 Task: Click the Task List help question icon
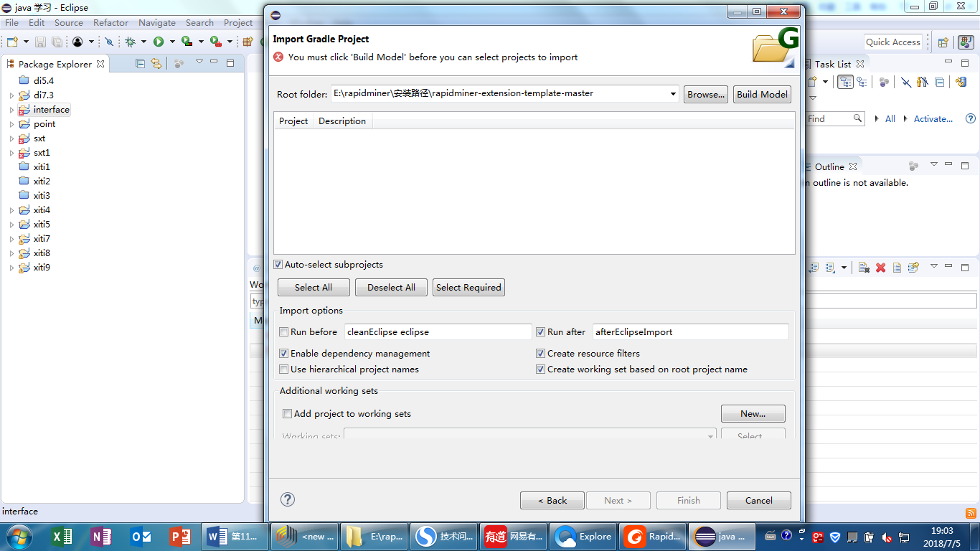[x=971, y=118]
